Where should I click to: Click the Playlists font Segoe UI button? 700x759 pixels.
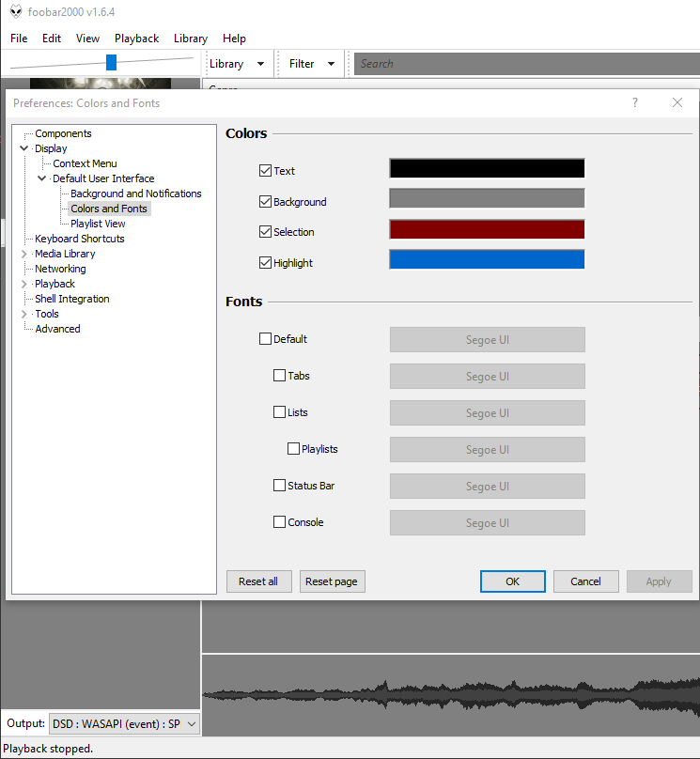(488, 450)
